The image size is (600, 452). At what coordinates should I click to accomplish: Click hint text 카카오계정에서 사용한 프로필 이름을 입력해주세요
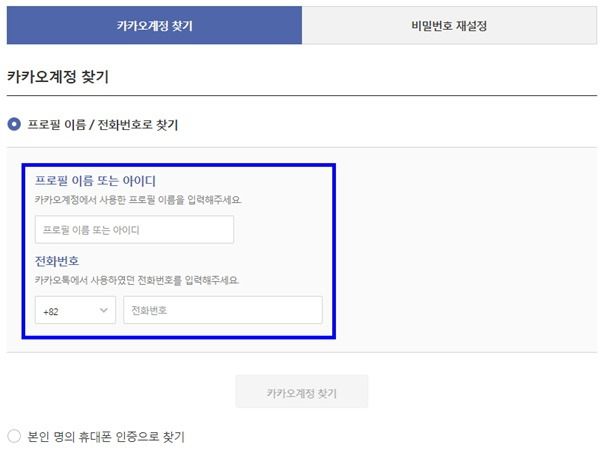[x=138, y=200]
